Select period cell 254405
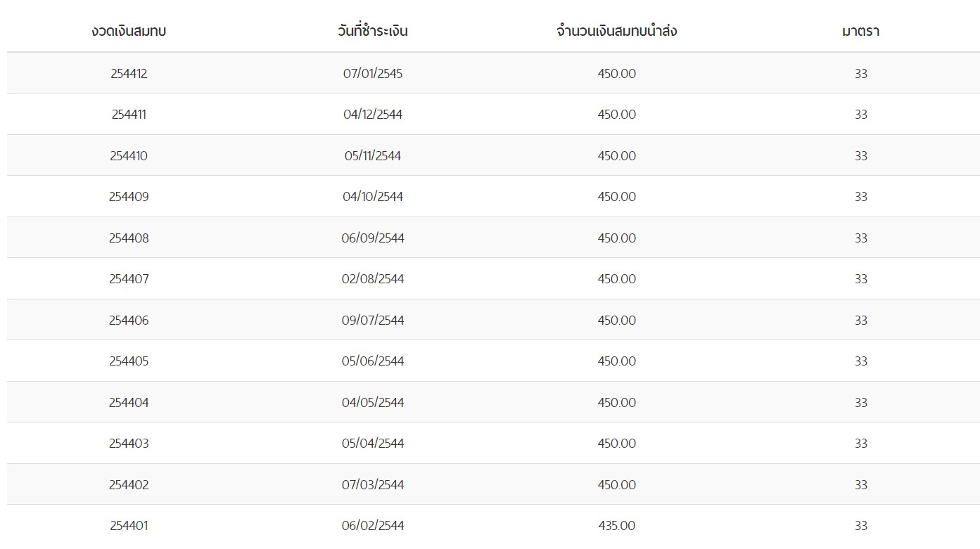980x549 pixels. 129,361
